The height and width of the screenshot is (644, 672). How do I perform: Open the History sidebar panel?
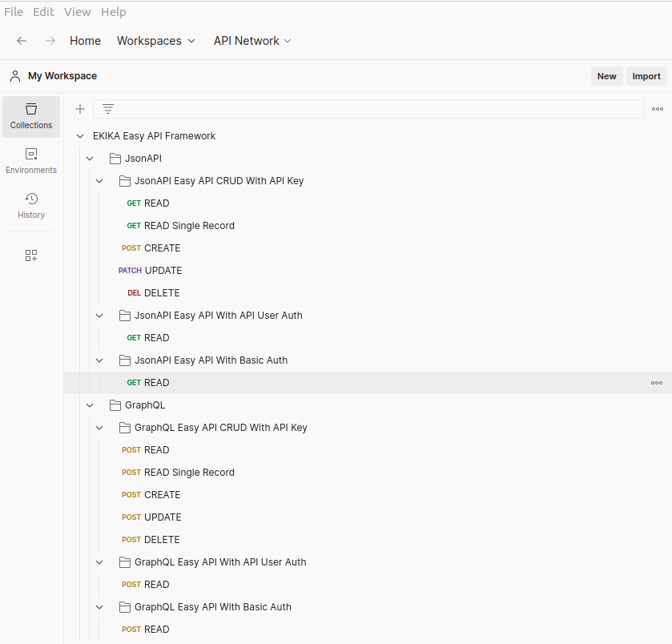(x=31, y=206)
